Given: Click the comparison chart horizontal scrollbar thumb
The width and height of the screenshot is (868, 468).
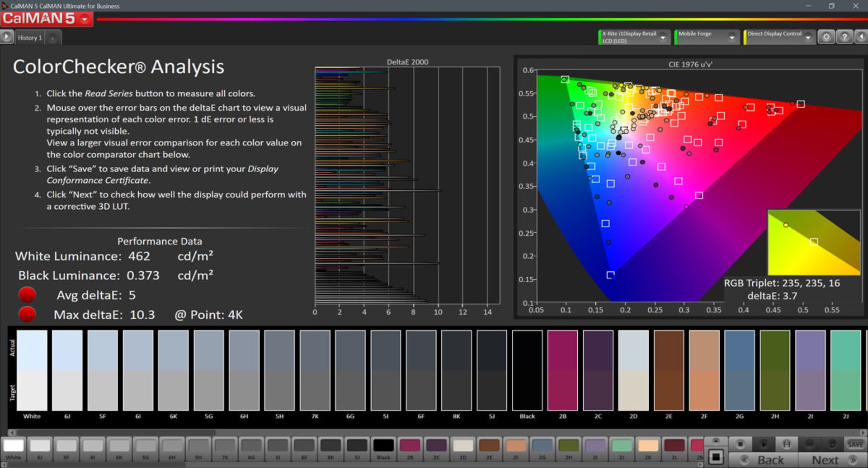Looking at the screenshot, I should 116,432.
